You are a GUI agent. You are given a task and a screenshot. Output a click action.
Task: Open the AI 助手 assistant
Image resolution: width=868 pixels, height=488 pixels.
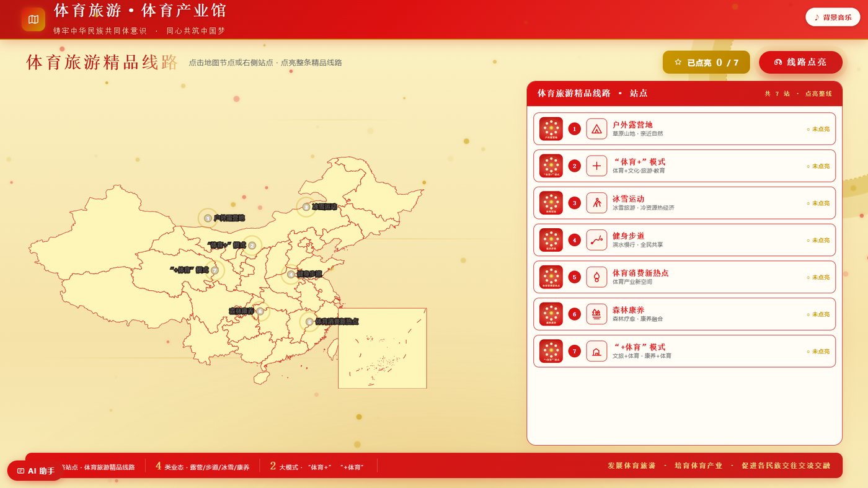click(x=35, y=471)
